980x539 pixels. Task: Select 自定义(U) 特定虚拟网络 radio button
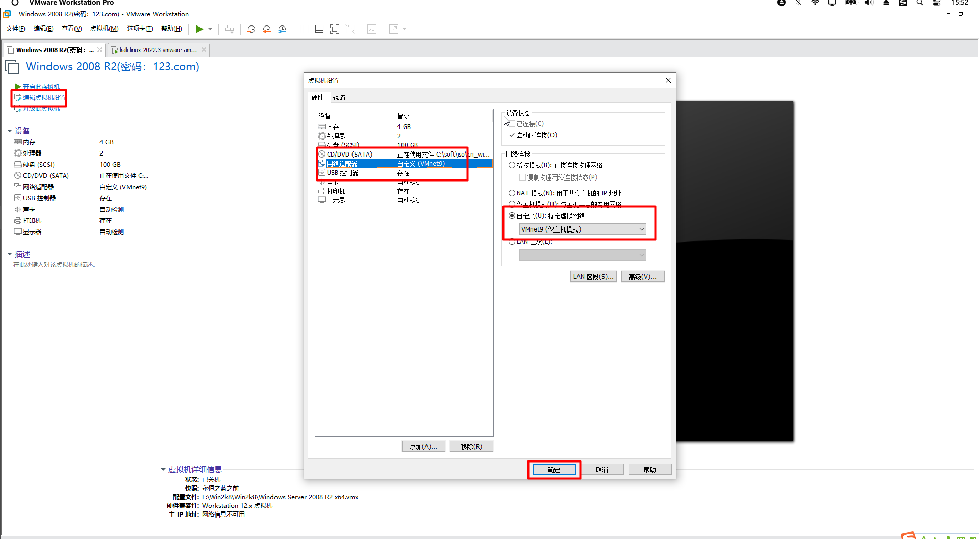tap(512, 216)
